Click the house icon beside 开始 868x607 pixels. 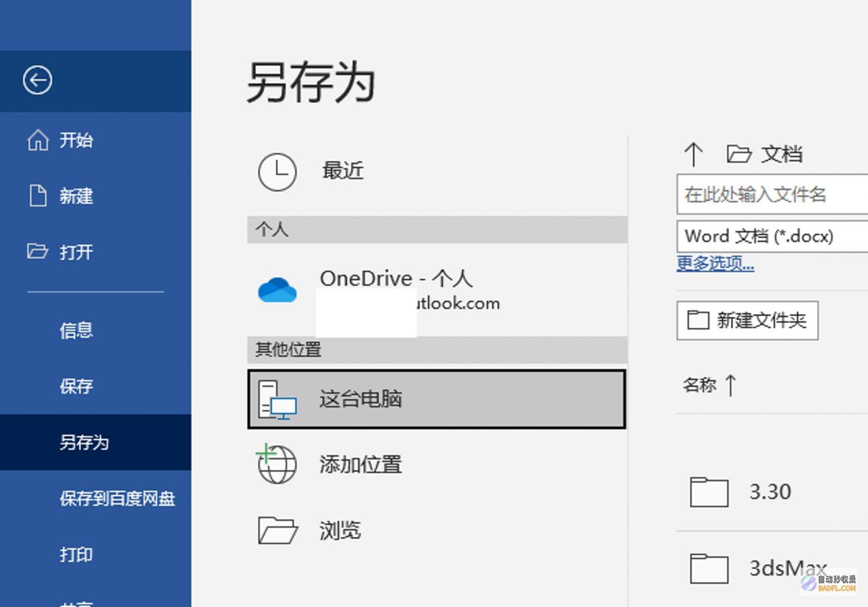tap(38, 140)
